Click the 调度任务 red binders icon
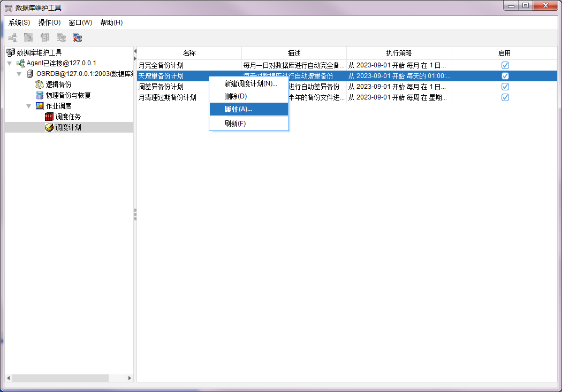The image size is (562, 392). point(49,117)
